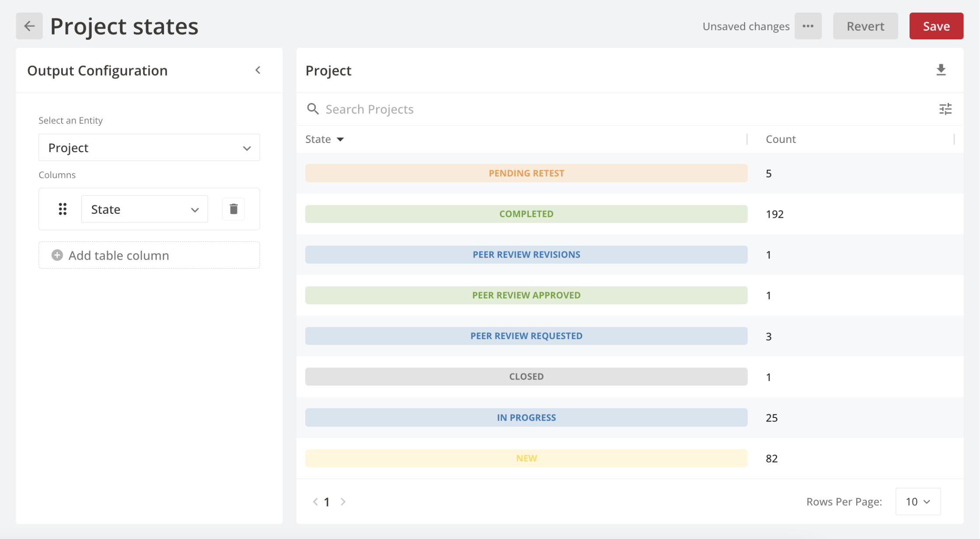Click the PENDING RETEST state color bar
This screenshot has height=539, width=980.
pyautogui.click(x=524, y=173)
